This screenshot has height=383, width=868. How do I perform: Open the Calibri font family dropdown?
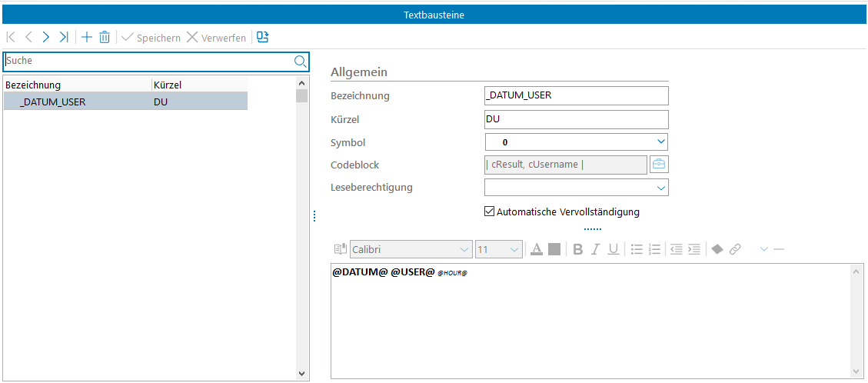(464, 249)
